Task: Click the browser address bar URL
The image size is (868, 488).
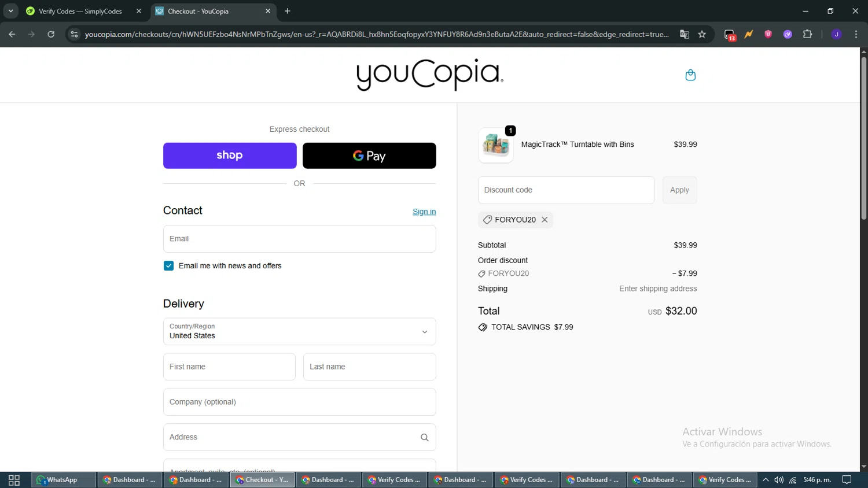Action: (377, 34)
